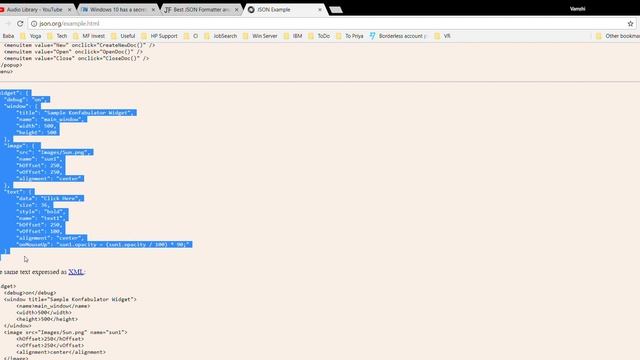Open the Baba bookmark

(8, 36)
